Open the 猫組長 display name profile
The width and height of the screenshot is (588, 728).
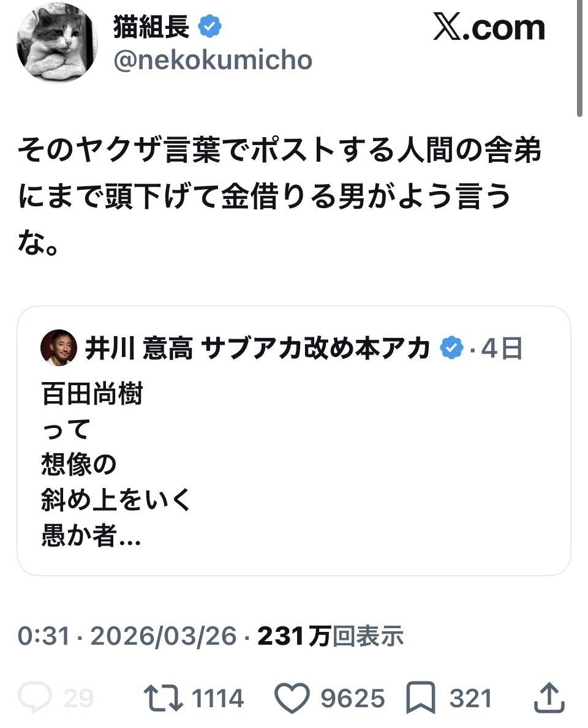pos(151,27)
